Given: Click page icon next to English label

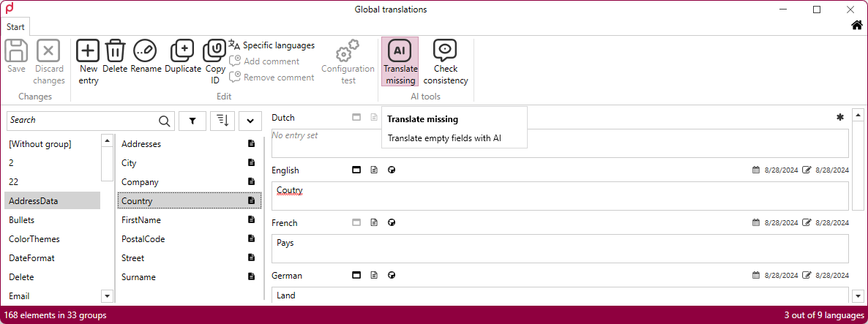Looking at the screenshot, I should point(374,170).
